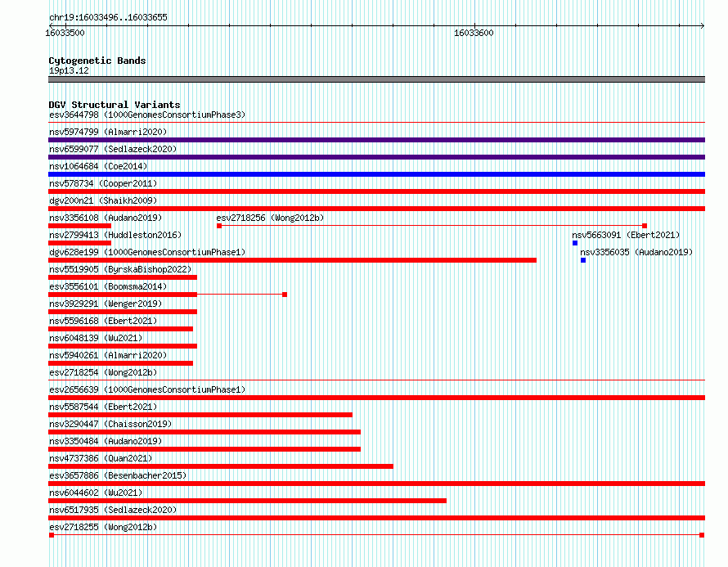Select label esv2718255 (Wong2012b)
Viewport: 728px width, 567px height.
pyautogui.click(x=103, y=527)
